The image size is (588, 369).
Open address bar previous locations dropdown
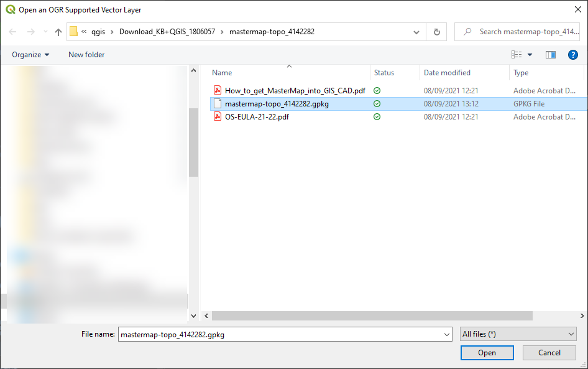pos(416,32)
